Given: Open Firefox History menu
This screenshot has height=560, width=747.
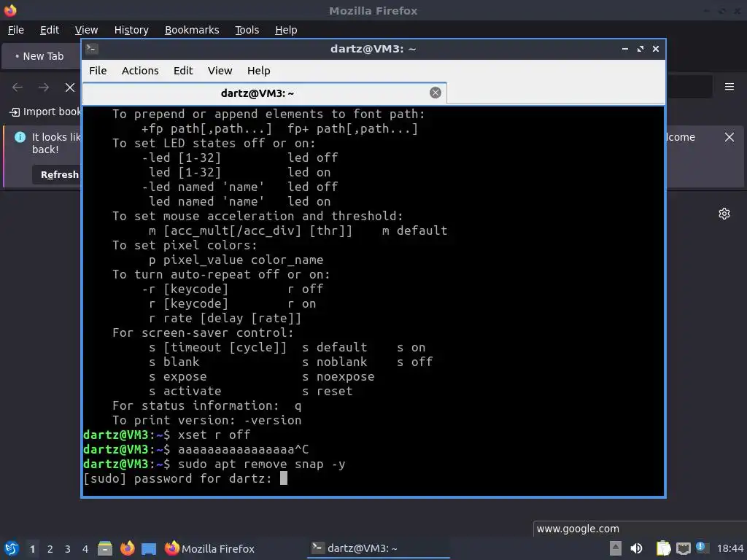Looking at the screenshot, I should [131, 30].
